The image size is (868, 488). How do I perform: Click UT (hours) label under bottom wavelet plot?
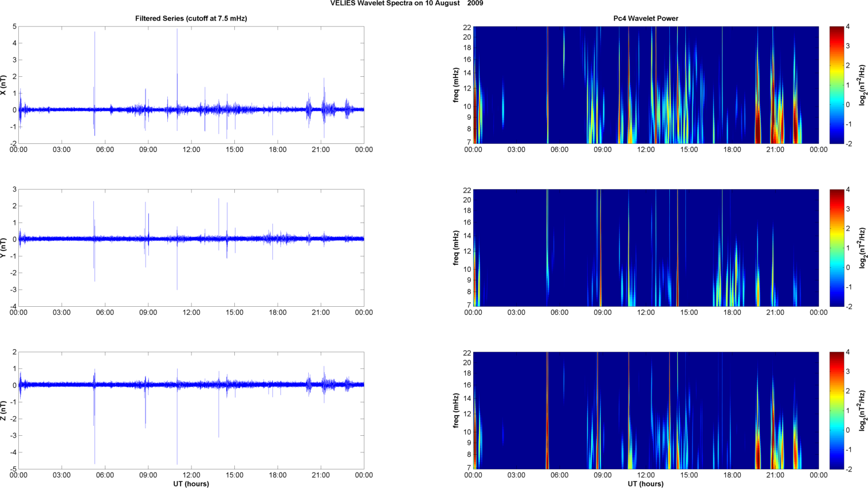point(646,484)
